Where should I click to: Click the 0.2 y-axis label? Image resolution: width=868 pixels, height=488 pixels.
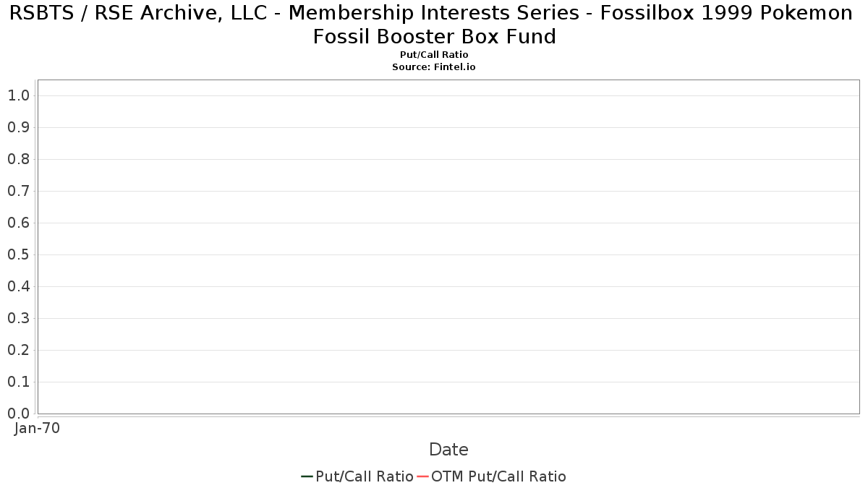[18, 350]
